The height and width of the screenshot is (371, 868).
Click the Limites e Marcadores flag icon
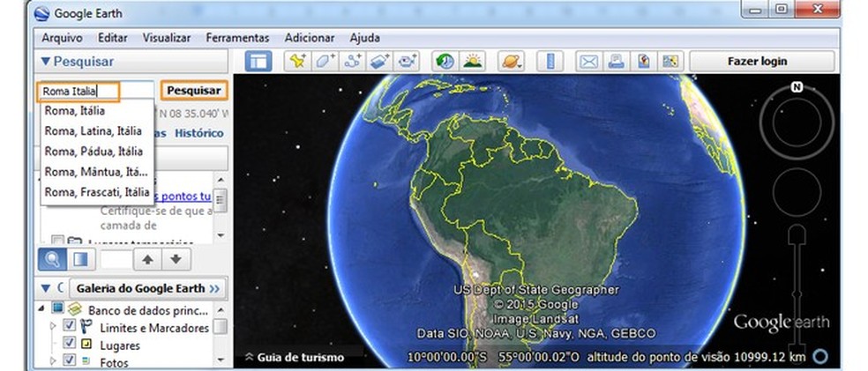[86, 327]
